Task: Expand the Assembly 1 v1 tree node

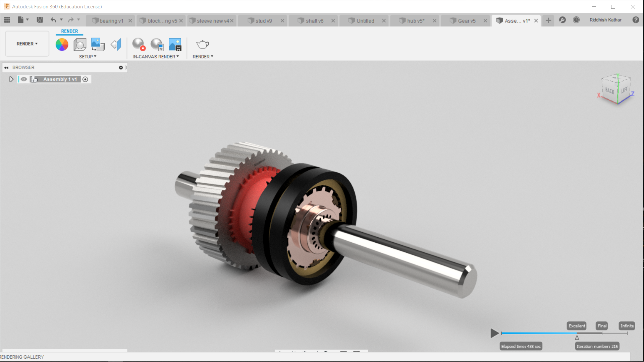Action: click(x=11, y=79)
